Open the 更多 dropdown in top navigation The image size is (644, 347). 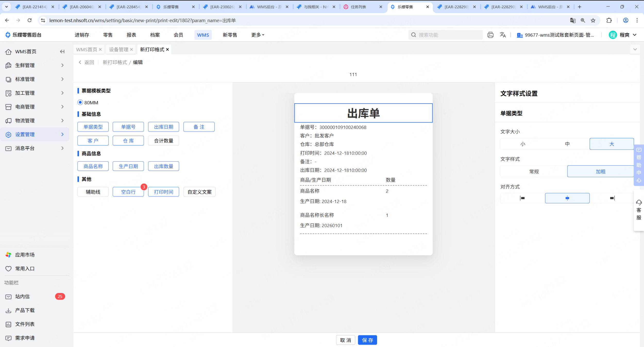click(258, 35)
